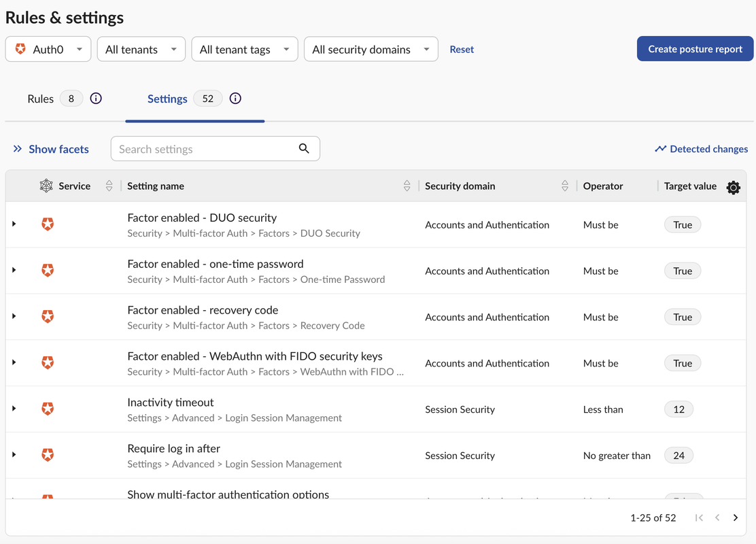Click the info icon beside Settings count
This screenshot has height=544, width=756.
point(235,99)
